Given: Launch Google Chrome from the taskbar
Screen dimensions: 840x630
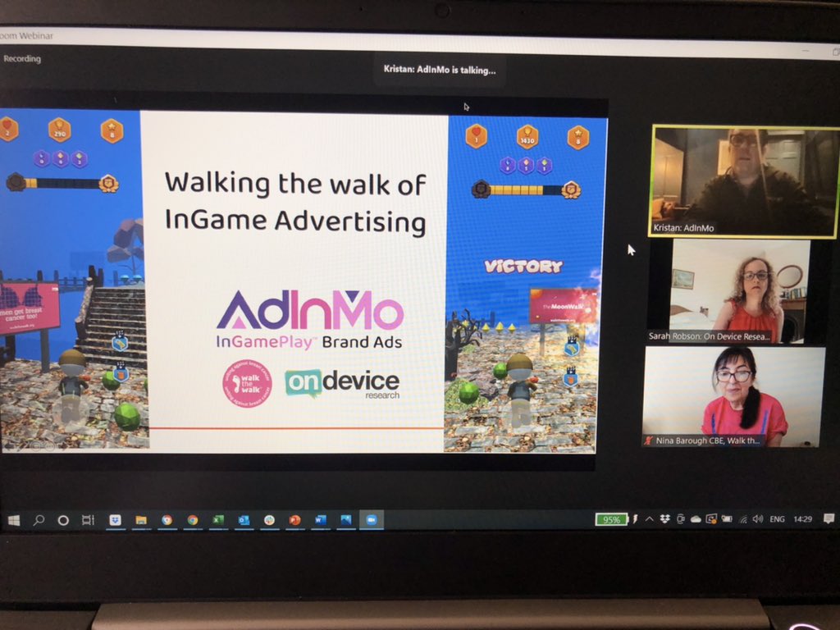Looking at the screenshot, I should click(191, 518).
